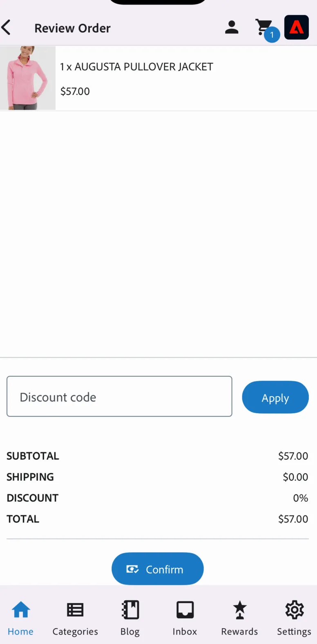The height and width of the screenshot is (644, 317).
Task: Click the Discount code input field
Action: click(x=119, y=396)
